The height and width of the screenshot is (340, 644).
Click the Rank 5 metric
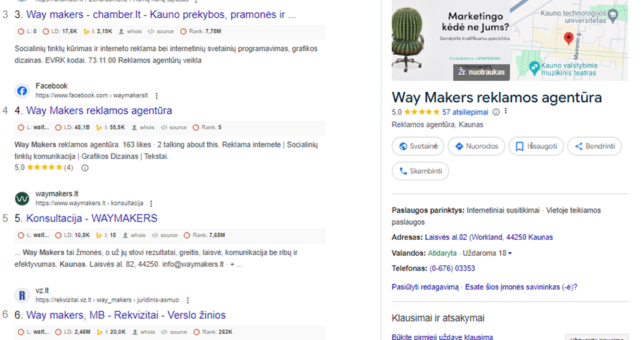coord(207,127)
